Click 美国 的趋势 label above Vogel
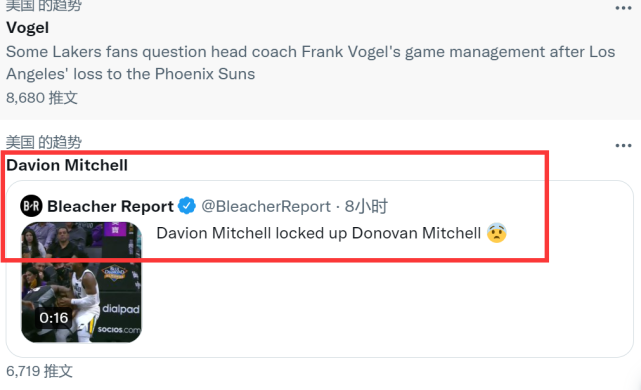Viewport: 641px width, 390px height. coord(44,6)
